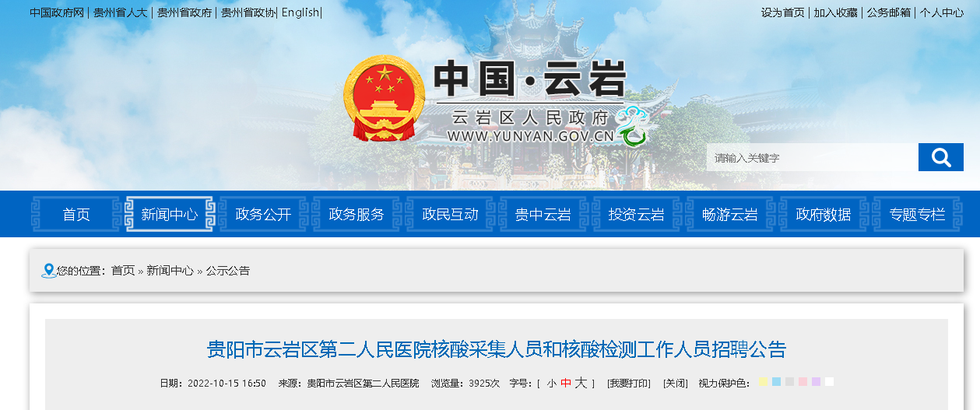980x410 pixels.
Task: Select the white eye-protection color
Action: click(829, 382)
